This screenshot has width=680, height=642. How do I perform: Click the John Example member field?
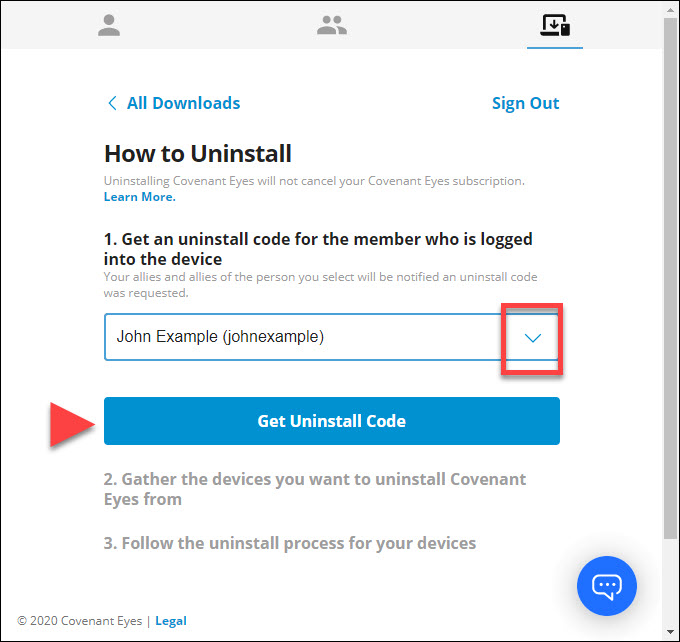pos(332,337)
